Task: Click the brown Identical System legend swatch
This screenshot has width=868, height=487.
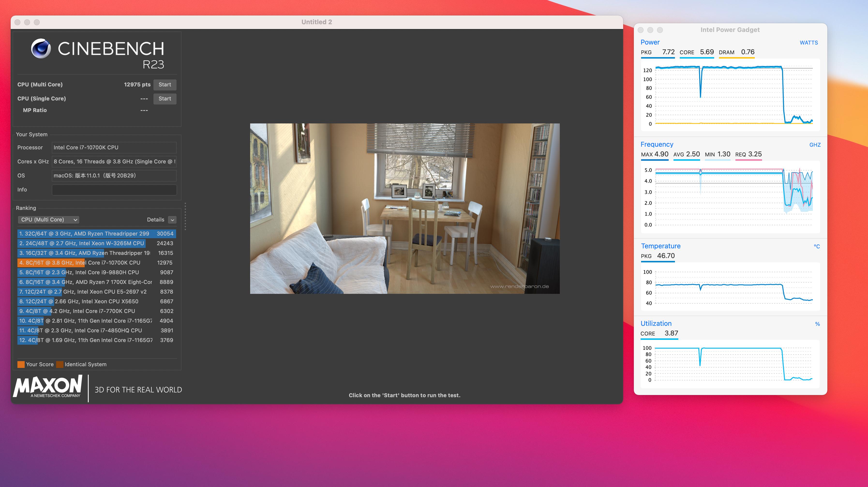Action: [60, 365]
